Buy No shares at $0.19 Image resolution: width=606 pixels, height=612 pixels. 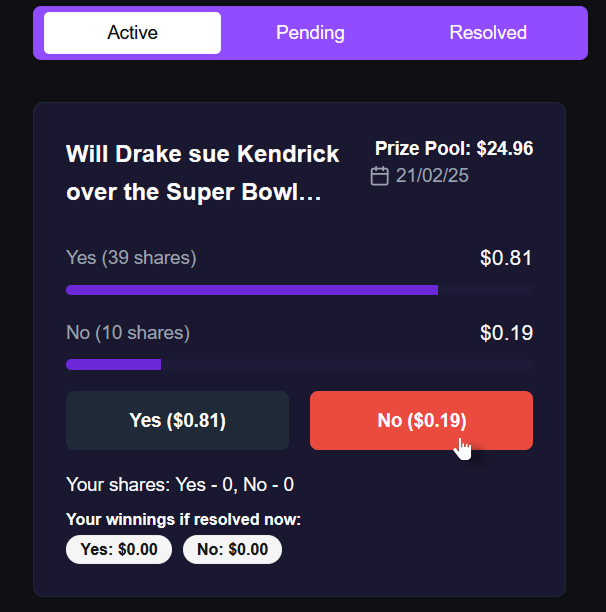coord(421,420)
